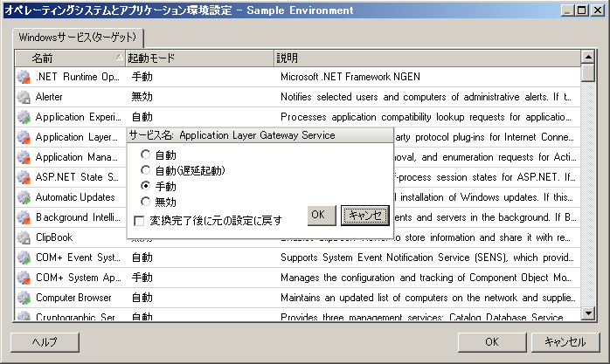
Task: Click the Automatic Updates service icon
Action: pos(24,197)
